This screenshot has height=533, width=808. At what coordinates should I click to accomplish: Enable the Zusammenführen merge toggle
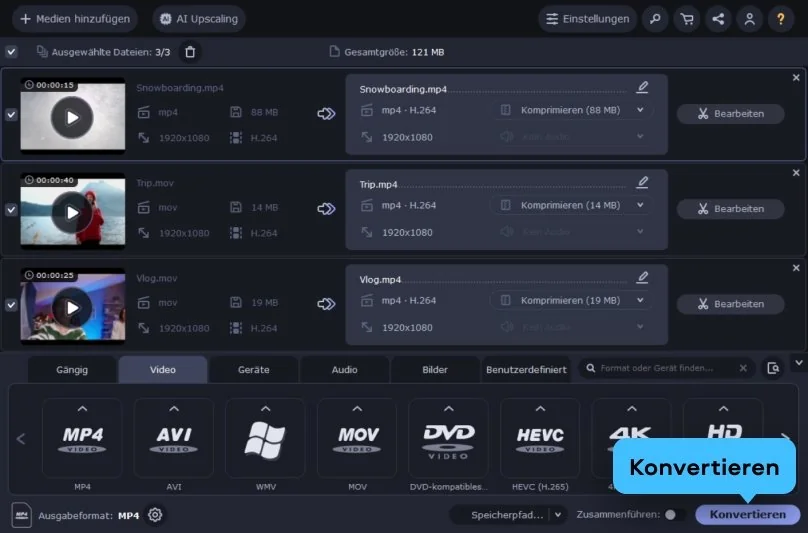(675, 514)
